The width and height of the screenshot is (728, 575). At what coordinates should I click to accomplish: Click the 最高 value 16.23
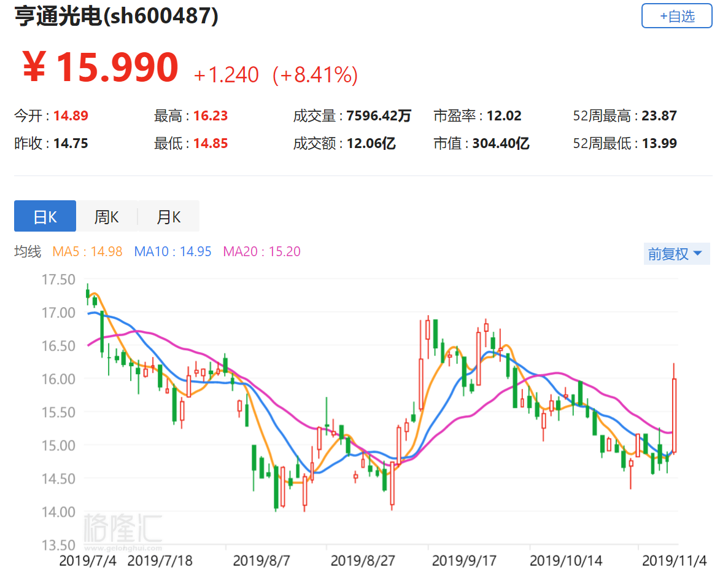(x=211, y=115)
